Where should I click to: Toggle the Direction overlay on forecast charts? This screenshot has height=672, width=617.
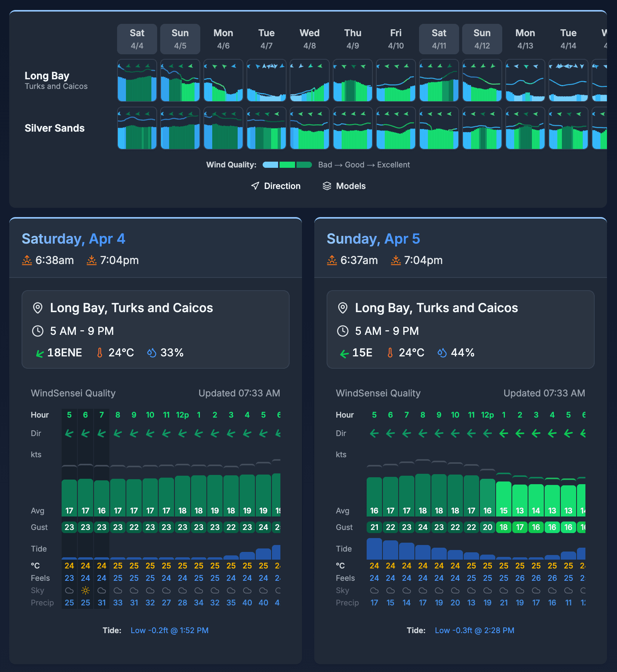click(275, 186)
